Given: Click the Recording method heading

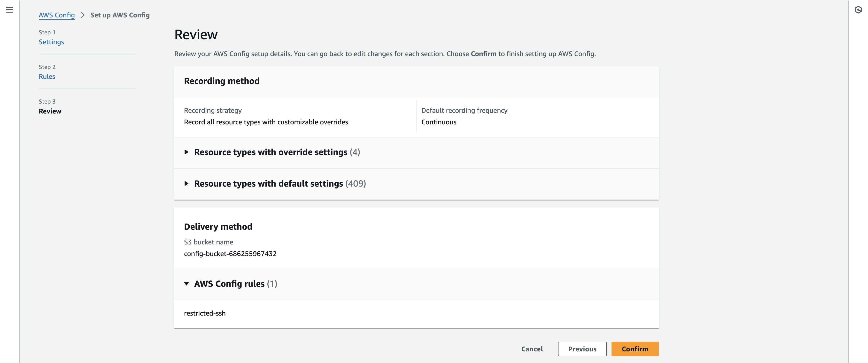Looking at the screenshot, I should tap(222, 81).
